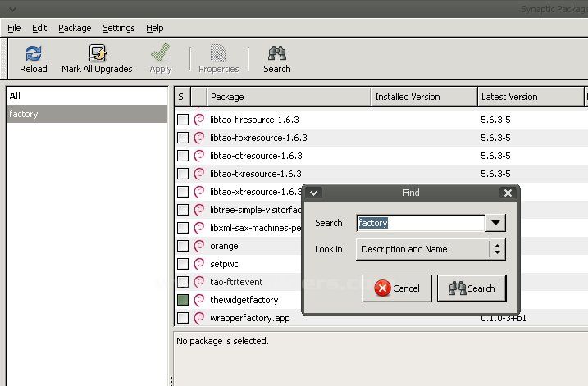Click Debian swirl icon beside setpwc
The height and width of the screenshot is (386, 588).
click(x=199, y=264)
